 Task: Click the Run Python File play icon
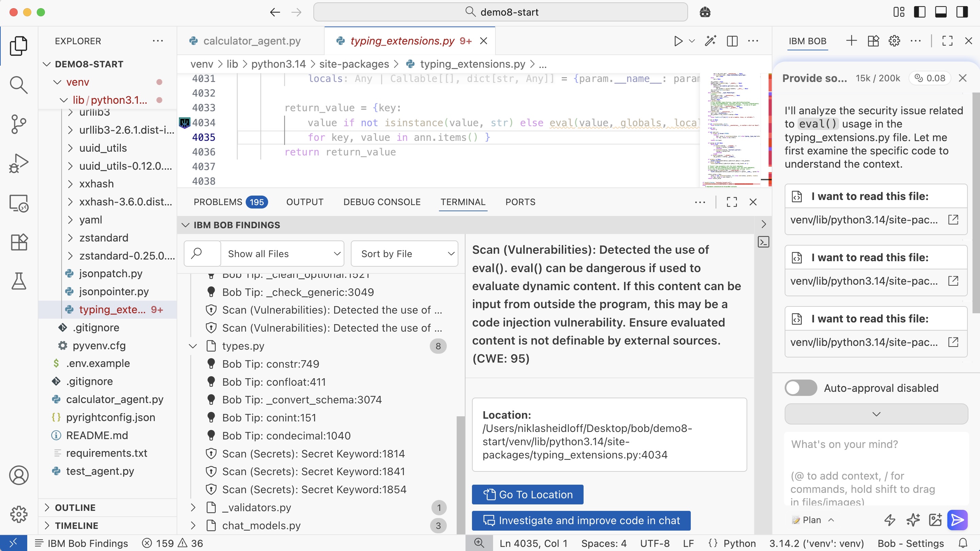point(678,41)
